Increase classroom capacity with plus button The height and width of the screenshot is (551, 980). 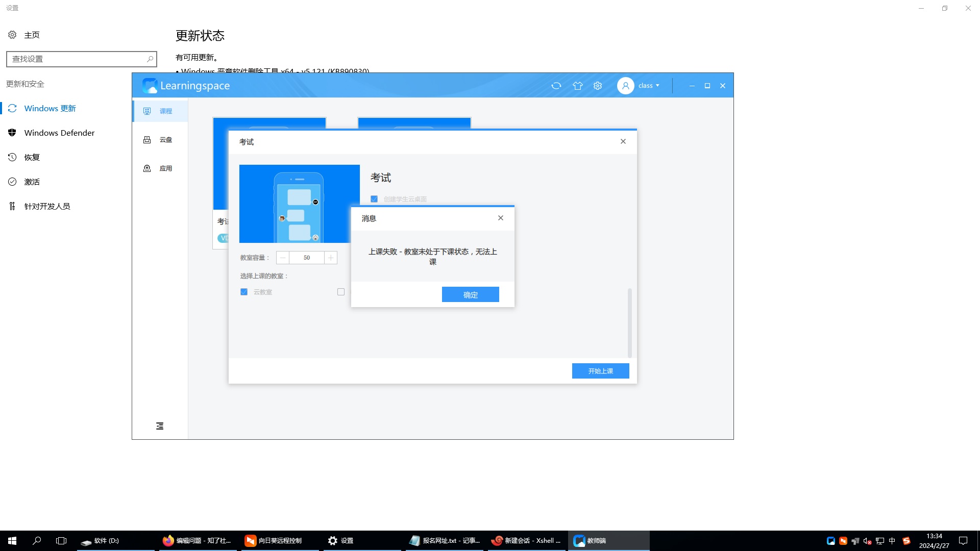tap(331, 258)
